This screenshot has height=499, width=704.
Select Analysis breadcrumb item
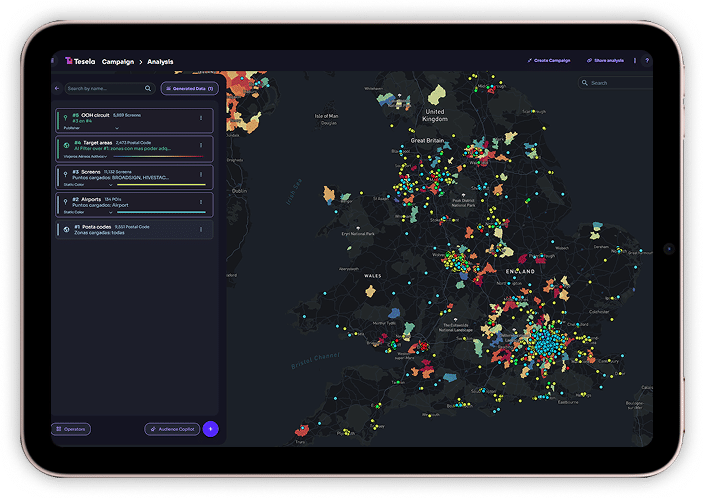pyautogui.click(x=160, y=61)
